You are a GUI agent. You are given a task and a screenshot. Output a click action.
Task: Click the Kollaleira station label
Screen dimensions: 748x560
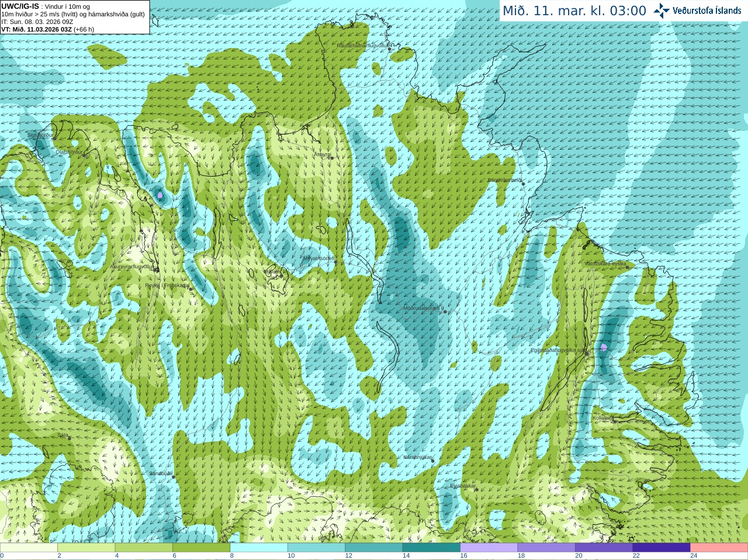(x=602, y=418)
